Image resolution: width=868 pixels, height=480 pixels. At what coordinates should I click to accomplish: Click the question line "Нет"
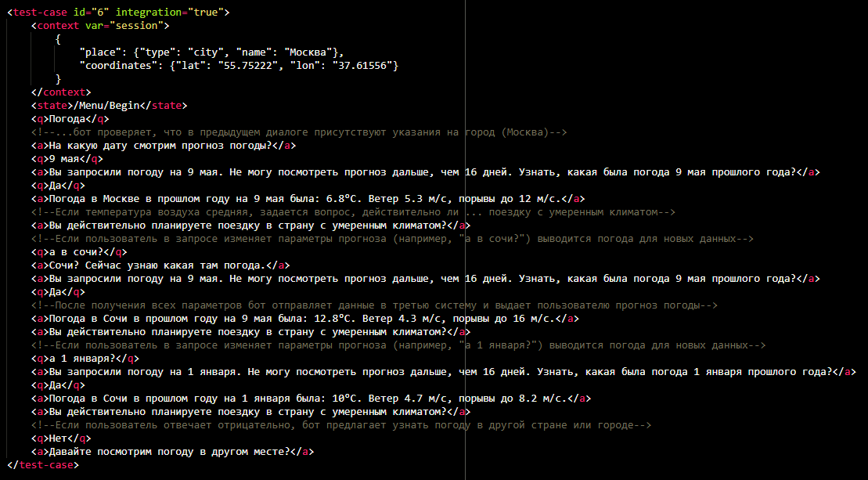click(x=61, y=438)
